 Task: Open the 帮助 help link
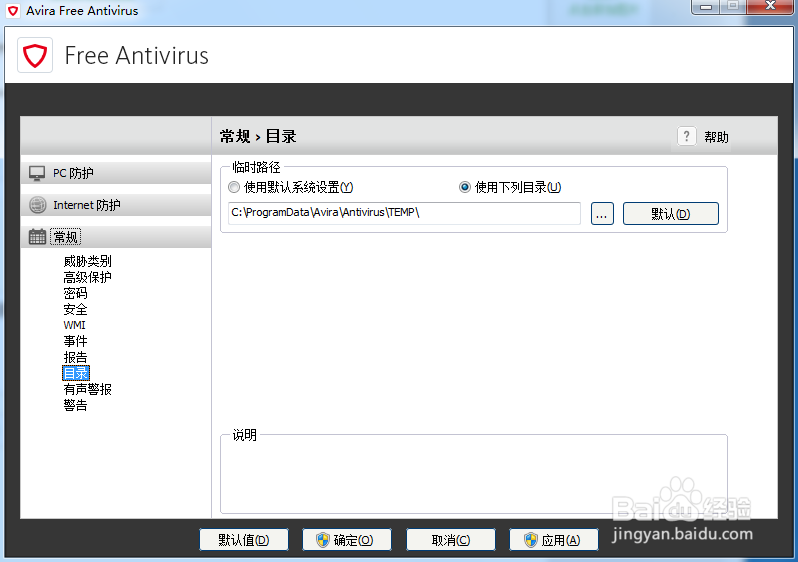point(716,137)
